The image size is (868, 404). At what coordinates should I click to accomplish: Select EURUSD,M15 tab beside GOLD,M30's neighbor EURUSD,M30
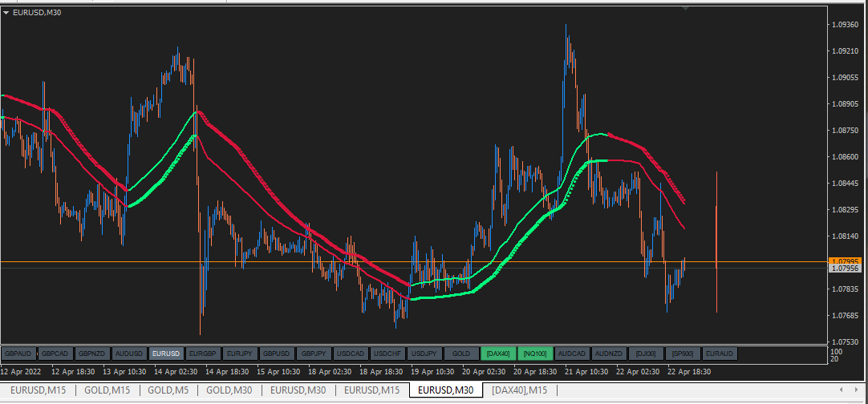[x=372, y=390]
